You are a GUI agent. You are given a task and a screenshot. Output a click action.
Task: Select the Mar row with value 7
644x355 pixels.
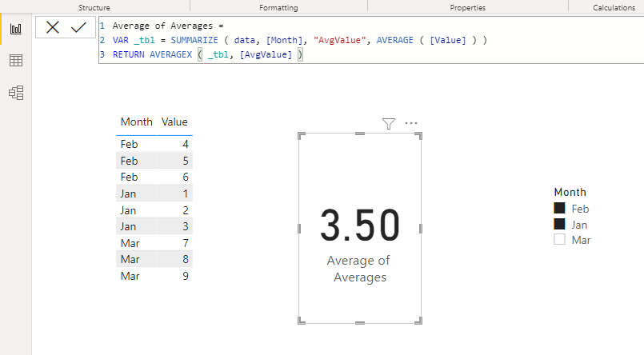coord(154,243)
